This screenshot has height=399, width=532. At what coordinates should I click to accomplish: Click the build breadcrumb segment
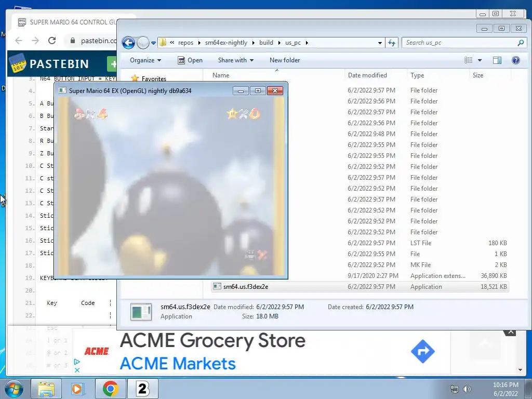pos(266,43)
